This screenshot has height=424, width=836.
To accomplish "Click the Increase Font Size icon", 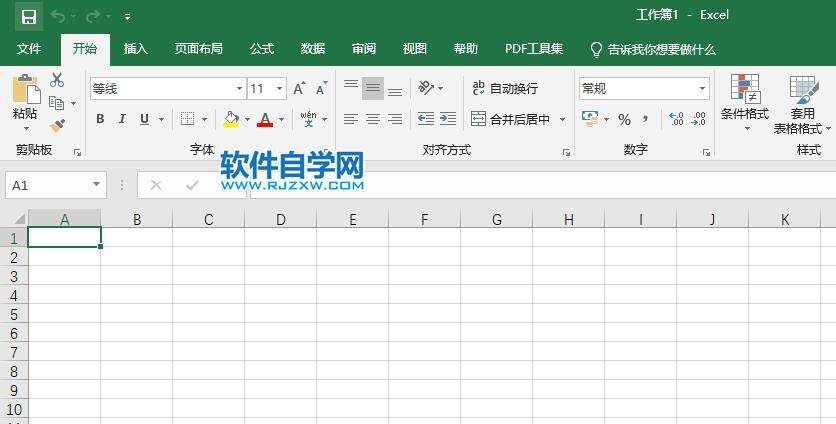I will (x=299, y=89).
